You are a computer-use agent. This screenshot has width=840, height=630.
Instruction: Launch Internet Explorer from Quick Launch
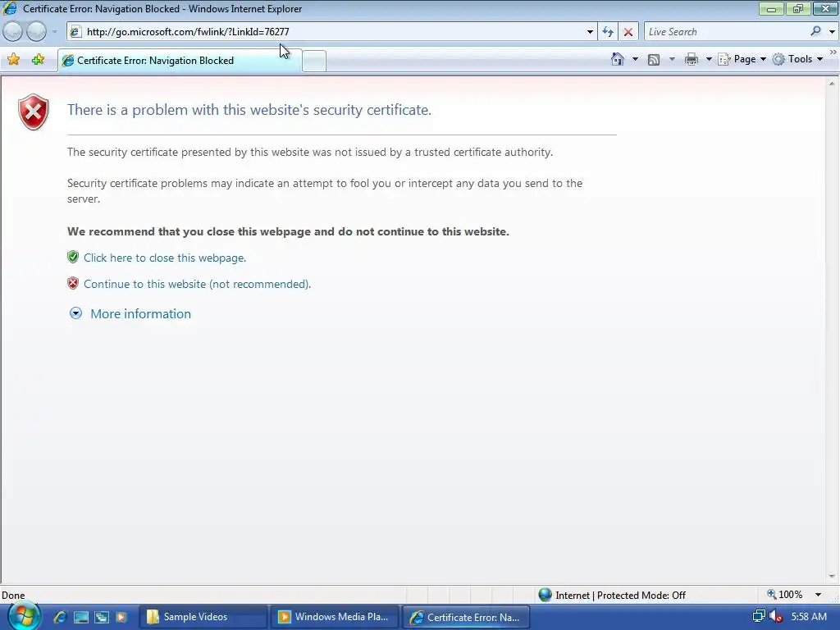(x=60, y=617)
